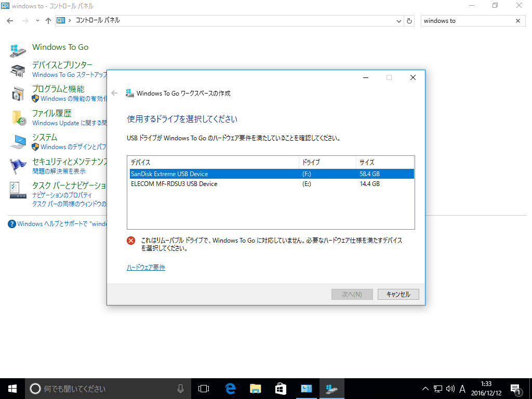The image size is (532, 399).
Task: Click the Security and Maintenance flag icon
Action: pos(18,166)
